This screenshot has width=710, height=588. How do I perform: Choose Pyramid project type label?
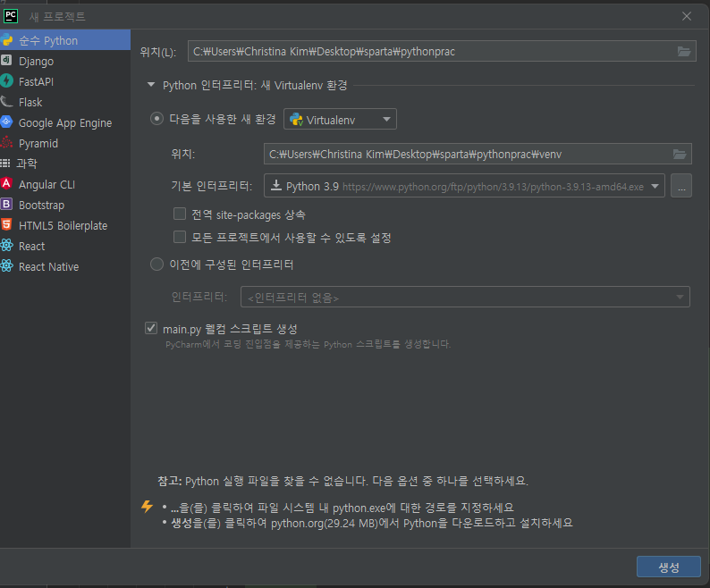click(x=38, y=144)
